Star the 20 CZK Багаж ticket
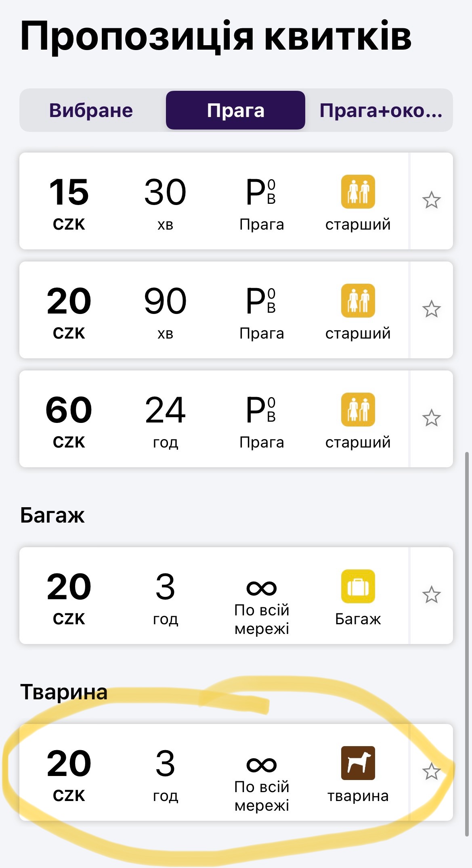The height and width of the screenshot is (868, 472). tap(431, 595)
